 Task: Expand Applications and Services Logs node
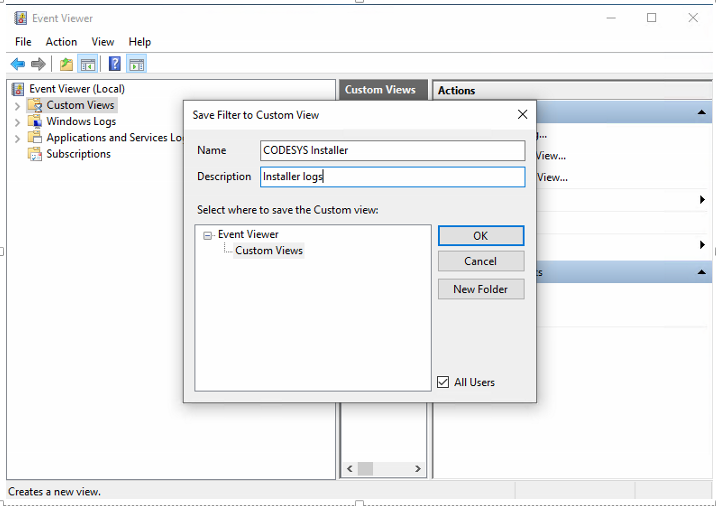[17, 138]
